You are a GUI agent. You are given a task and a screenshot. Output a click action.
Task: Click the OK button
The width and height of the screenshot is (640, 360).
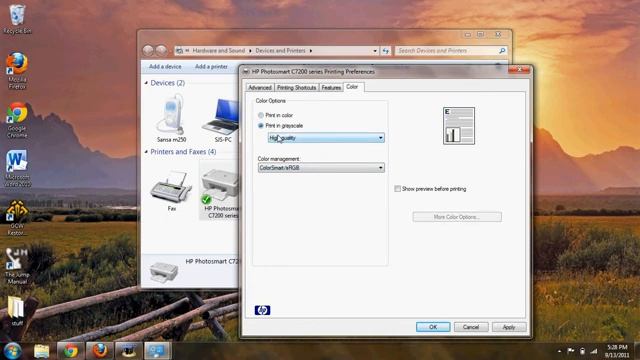tap(433, 327)
